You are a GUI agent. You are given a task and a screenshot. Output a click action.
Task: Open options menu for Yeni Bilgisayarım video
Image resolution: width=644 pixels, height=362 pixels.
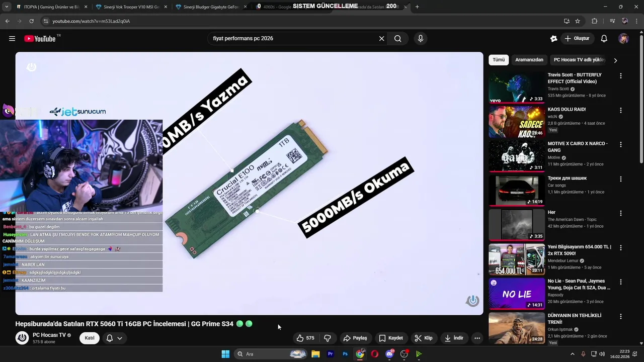pos(621,248)
